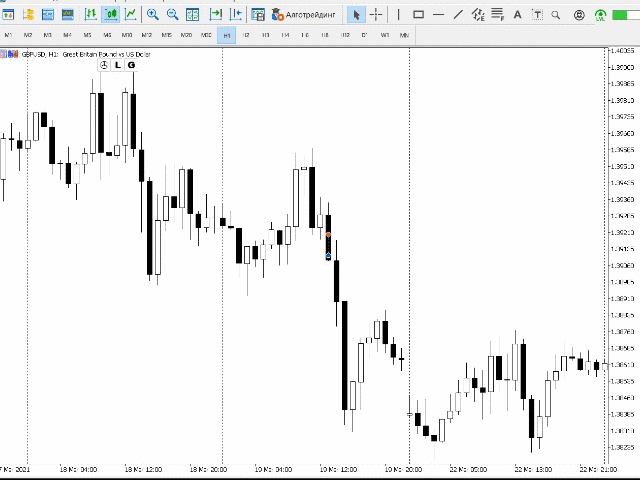
Task: Select the horizontal line drawing tool
Action: pos(438,15)
